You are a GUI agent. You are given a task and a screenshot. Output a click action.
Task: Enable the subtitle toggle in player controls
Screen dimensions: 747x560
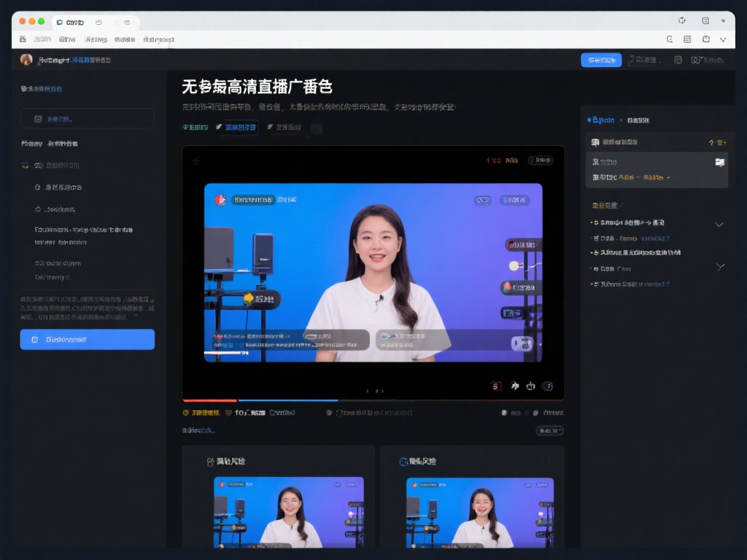496,384
